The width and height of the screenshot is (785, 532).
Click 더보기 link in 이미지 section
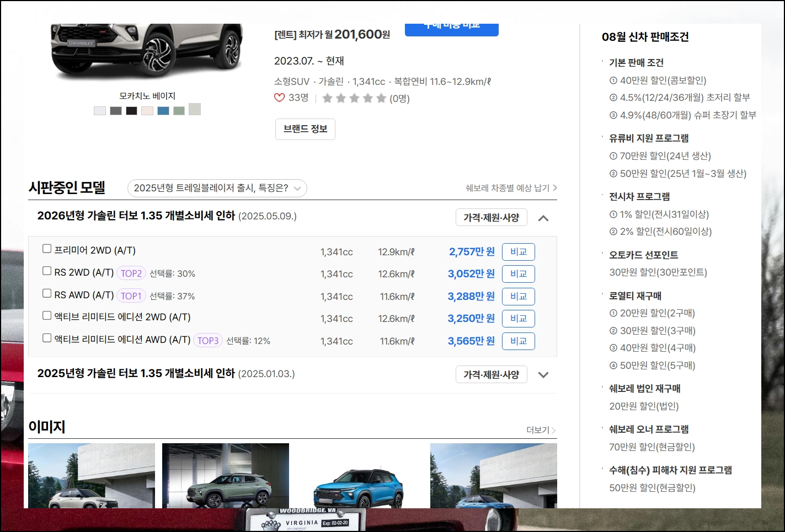(x=541, y=430)
